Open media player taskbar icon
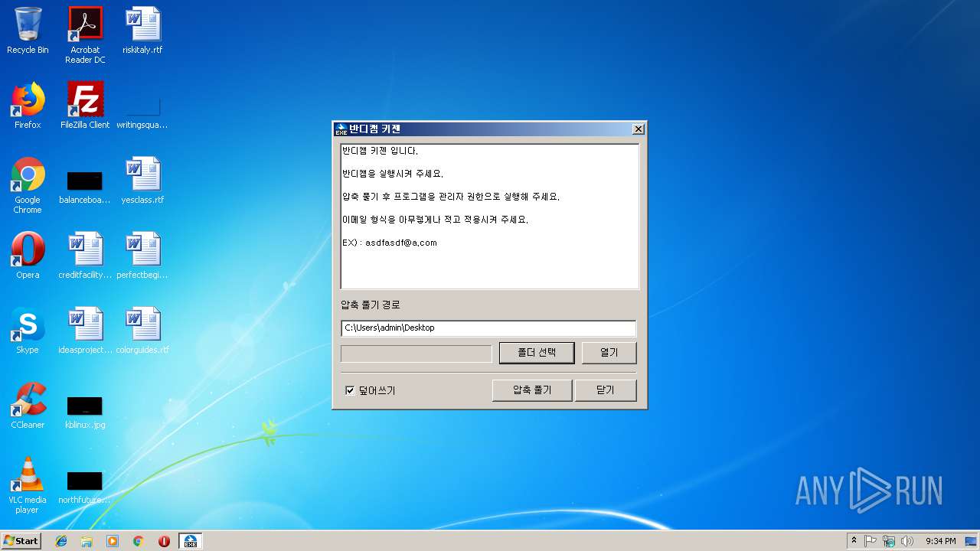 pyautogui.click(x=113, y=541)
